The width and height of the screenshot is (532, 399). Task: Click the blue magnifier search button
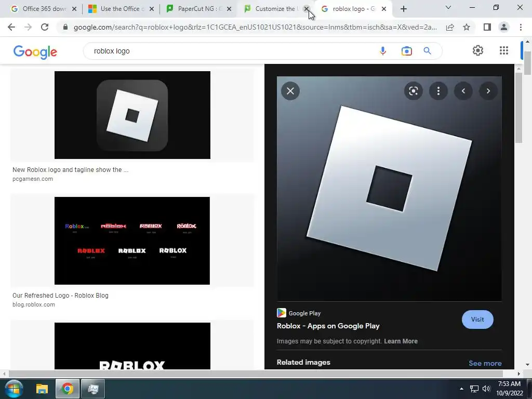point(427,51)
